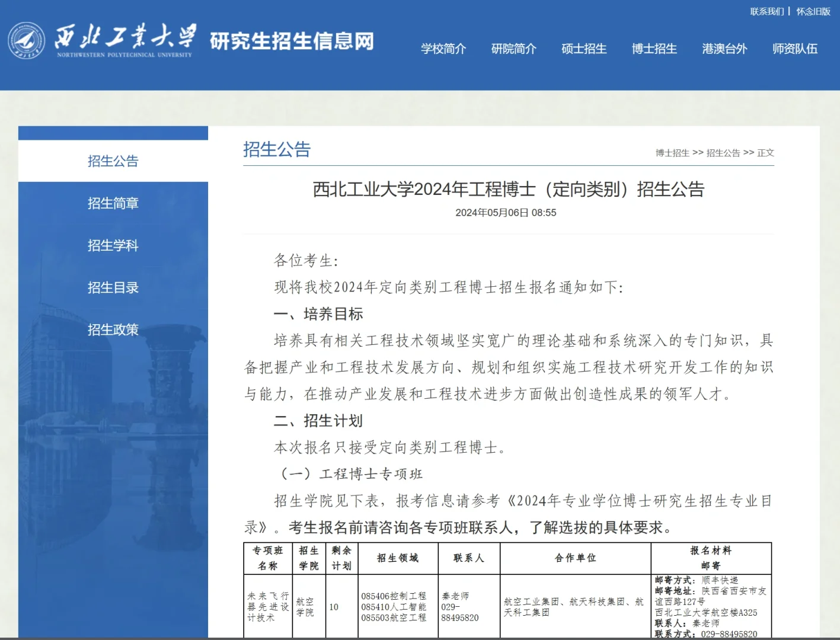
Task: Click the table header 联系人
Action: click(x=469, y=558)
